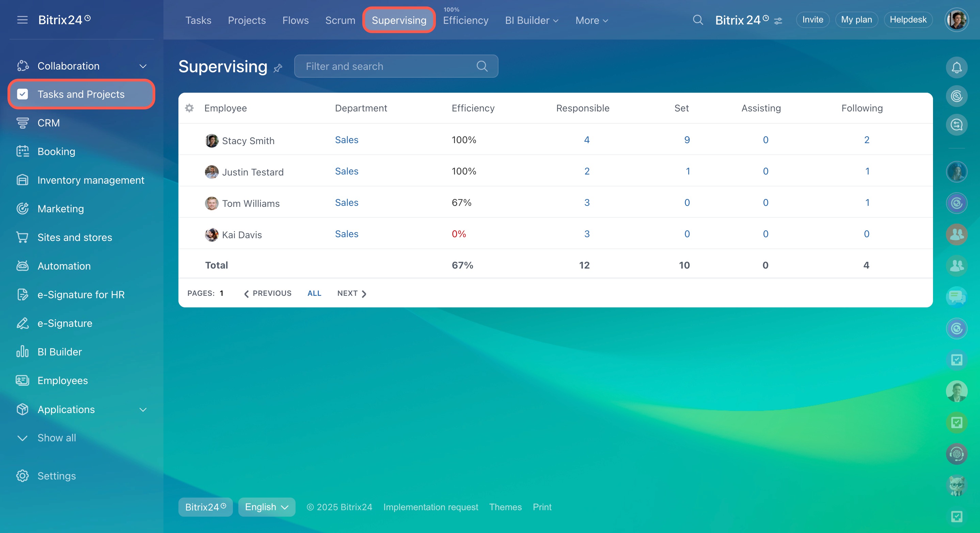Open the hamburger menu icon
The width and height of the screenshot is (980, 533).
tap(22, 20)
